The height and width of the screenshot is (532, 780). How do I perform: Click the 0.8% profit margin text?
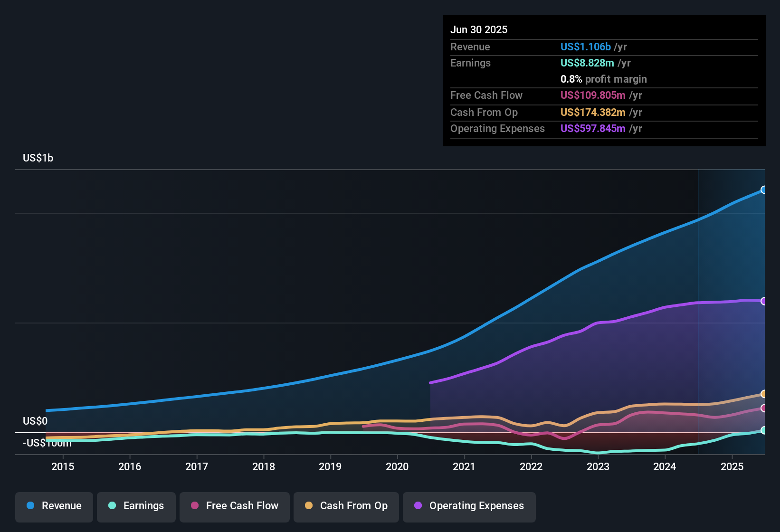point(604,79)
